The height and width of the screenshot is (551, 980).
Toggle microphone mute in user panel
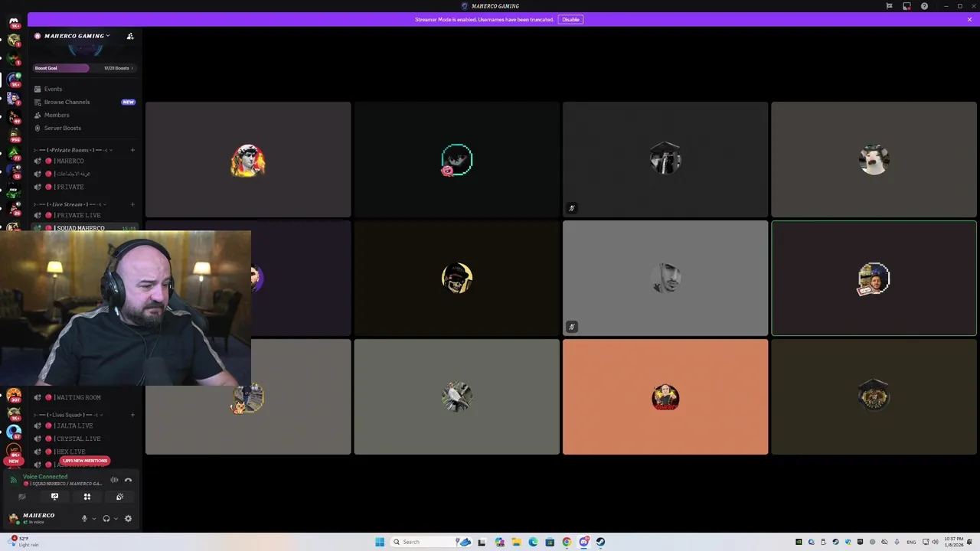(x=84, y=518)
